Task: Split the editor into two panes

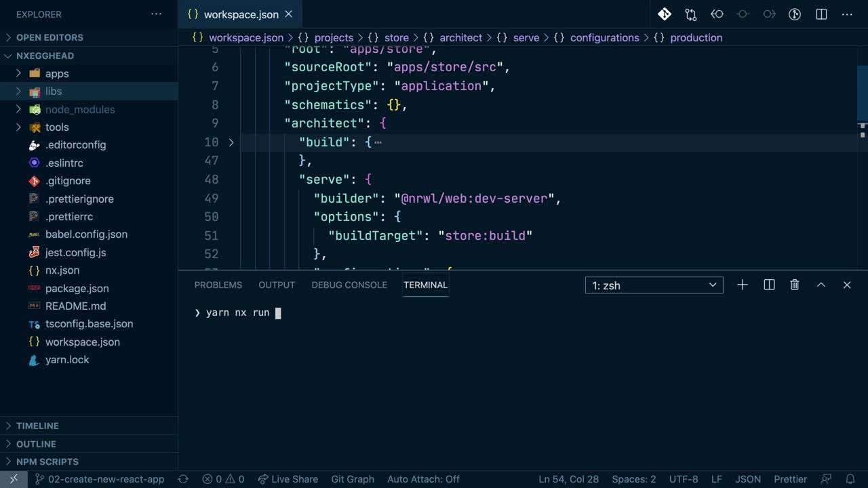Action: coord(821,14)
